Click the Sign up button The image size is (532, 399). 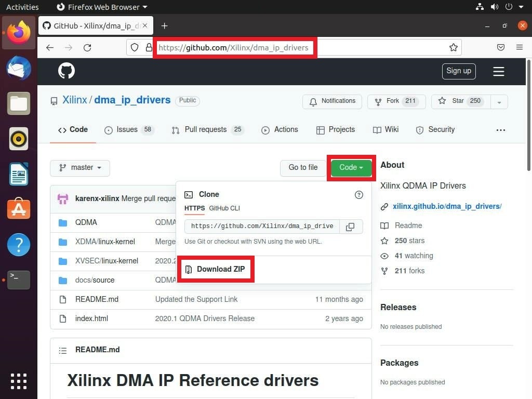point(459,71)
